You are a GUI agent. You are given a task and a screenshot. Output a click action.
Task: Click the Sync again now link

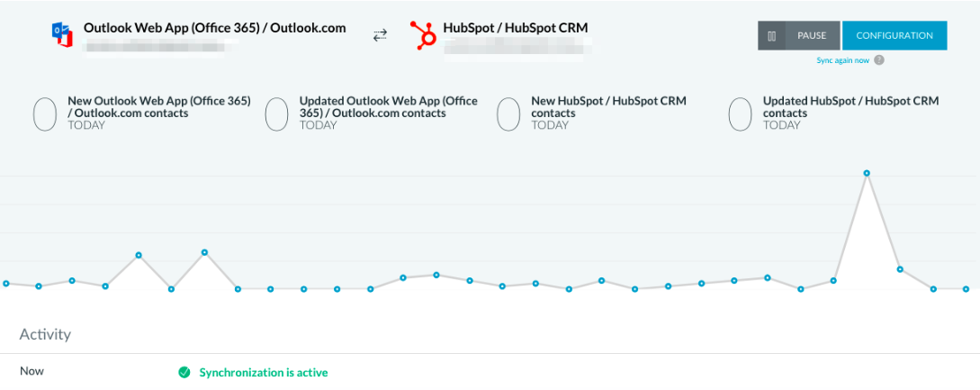(x=842, y=60)
